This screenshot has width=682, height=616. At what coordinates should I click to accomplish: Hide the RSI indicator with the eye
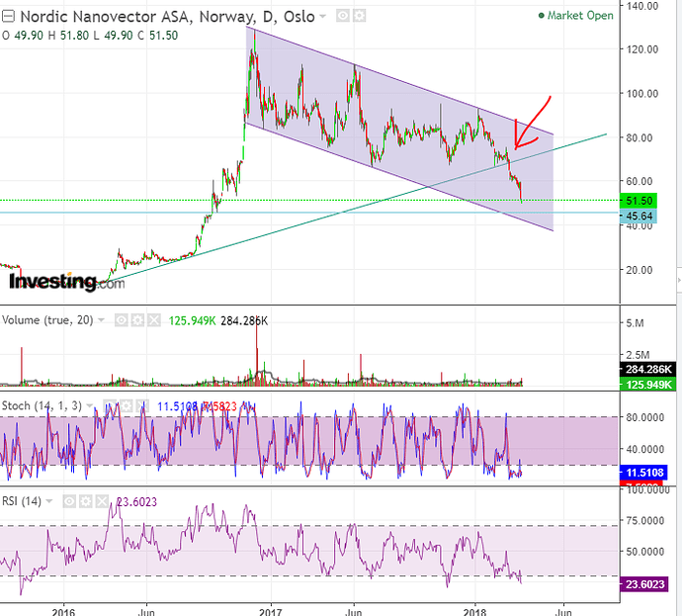(69, 501)
